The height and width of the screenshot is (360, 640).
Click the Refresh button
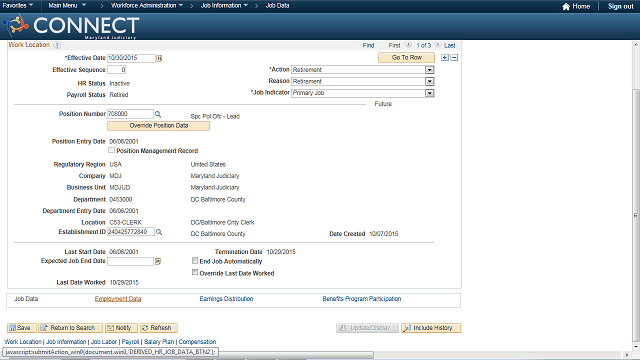(159, 328)
